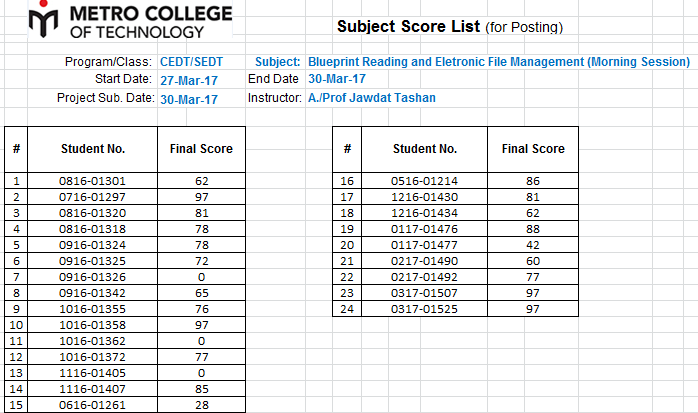Image resolution: width=698 pixels, height=413 pixels.
Task: Select the final score 72 for 0916-01325
Action: click(x=201, y=261)
